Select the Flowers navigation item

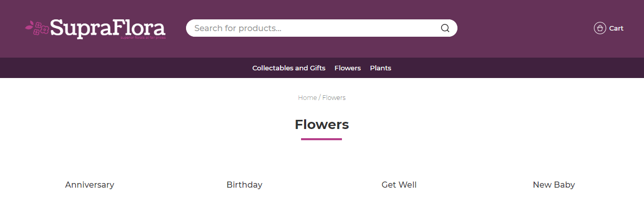coord(348,68)
